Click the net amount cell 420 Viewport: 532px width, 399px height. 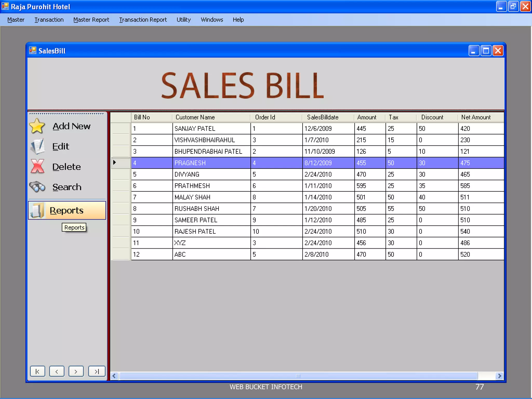point(481,129)
